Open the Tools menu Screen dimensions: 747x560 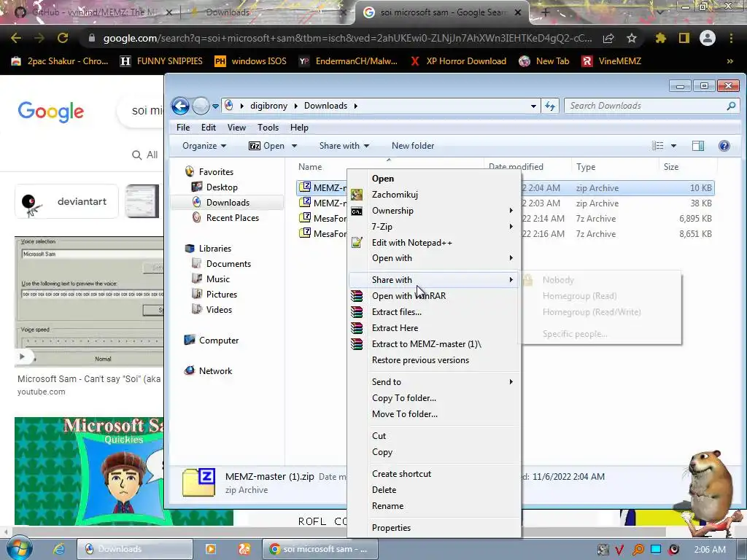(268, 128)
